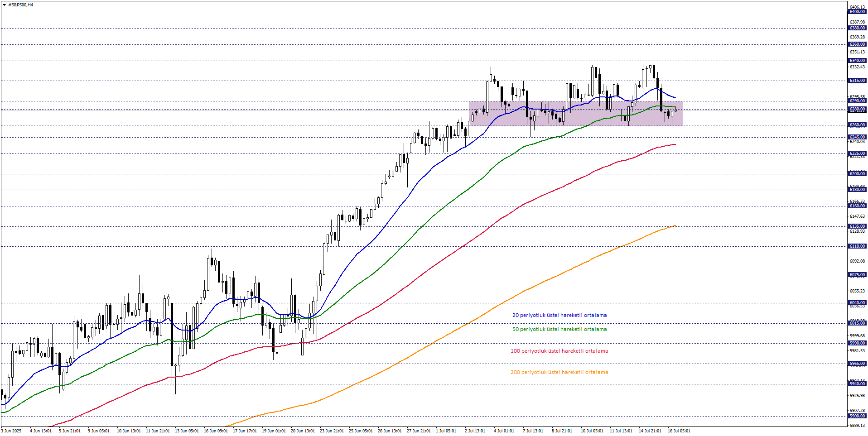
Task: Click the 6315.00 price level tag
Action: click(x=857, y=81)
